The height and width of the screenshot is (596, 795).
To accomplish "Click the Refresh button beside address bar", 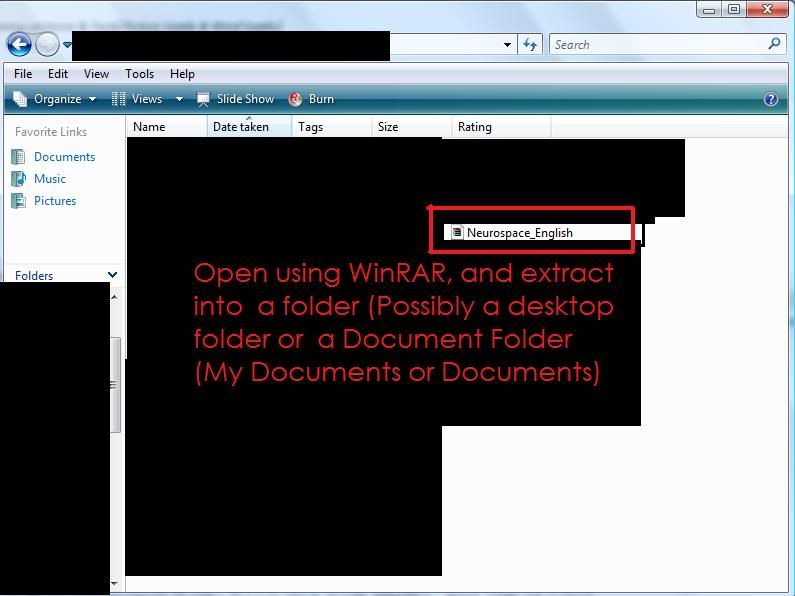I will point(530,44).
